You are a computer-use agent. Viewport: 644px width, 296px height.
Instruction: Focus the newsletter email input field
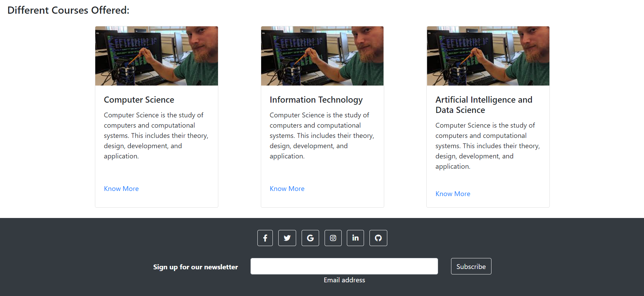pyautogui.click(x=344, y=266)
